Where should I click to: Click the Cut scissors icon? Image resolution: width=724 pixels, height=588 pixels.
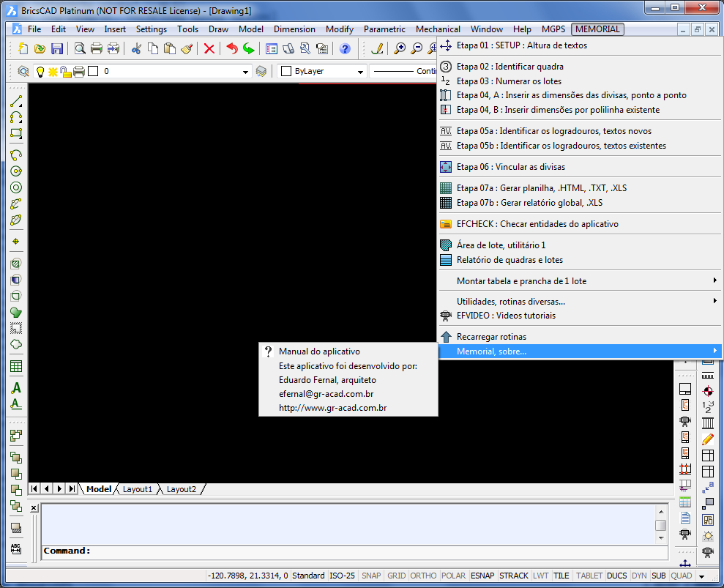tap(135, 49)
